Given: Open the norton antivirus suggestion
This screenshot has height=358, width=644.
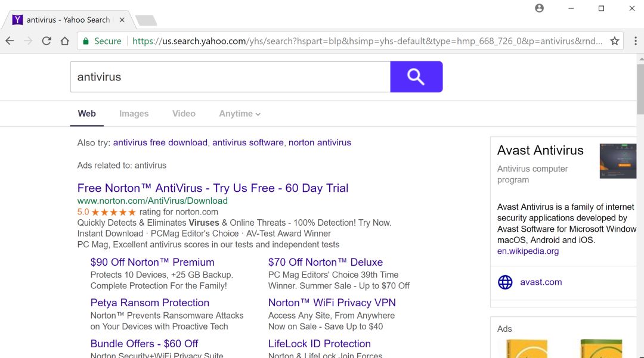Looking at the screenshot, I should point(320,142).
